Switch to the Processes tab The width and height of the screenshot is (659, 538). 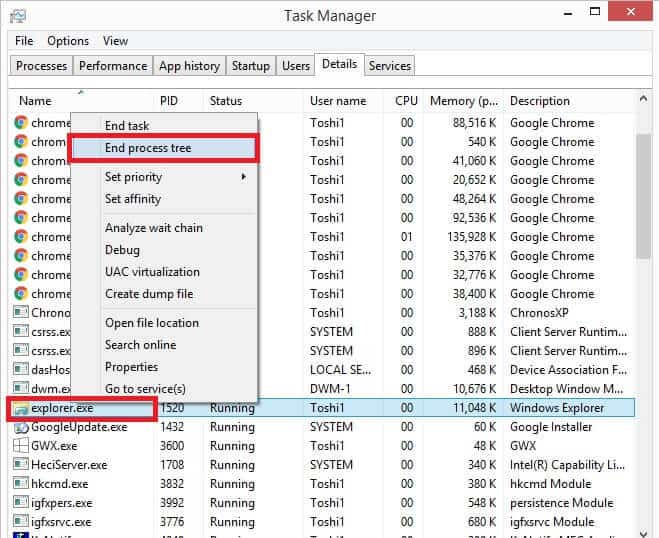point(41,66)
